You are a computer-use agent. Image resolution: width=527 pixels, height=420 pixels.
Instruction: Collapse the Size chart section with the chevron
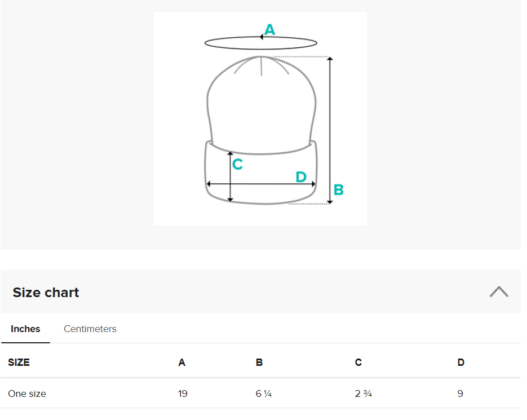[499, 292]
